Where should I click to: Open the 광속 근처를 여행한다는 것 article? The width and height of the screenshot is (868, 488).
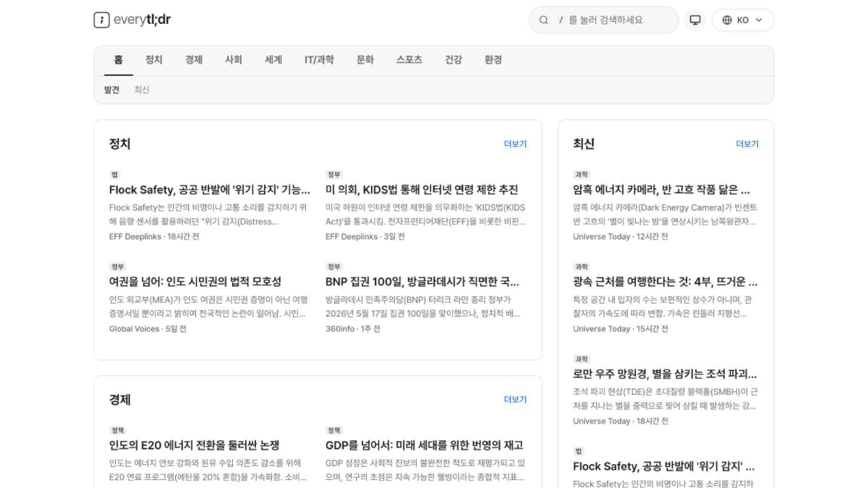coord(665,281)
